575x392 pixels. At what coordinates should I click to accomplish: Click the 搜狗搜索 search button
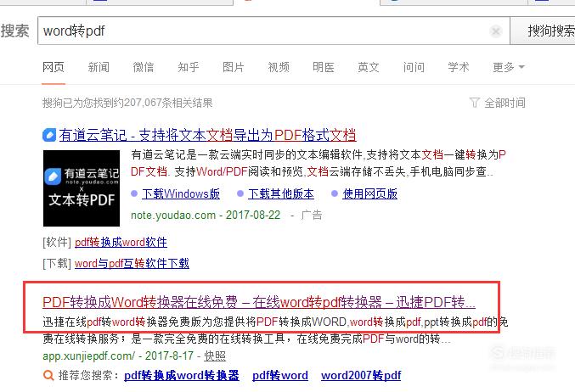(x=544, y=31)
